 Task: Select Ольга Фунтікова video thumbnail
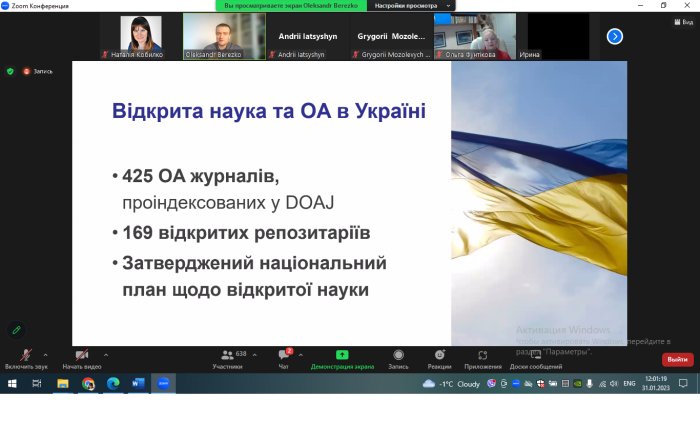(475, 36)
